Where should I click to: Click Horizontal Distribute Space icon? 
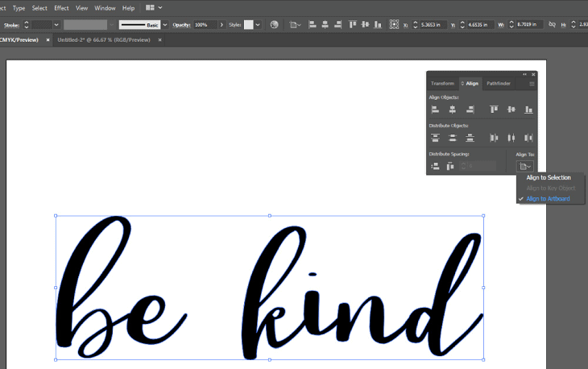(x=450, y=166)
